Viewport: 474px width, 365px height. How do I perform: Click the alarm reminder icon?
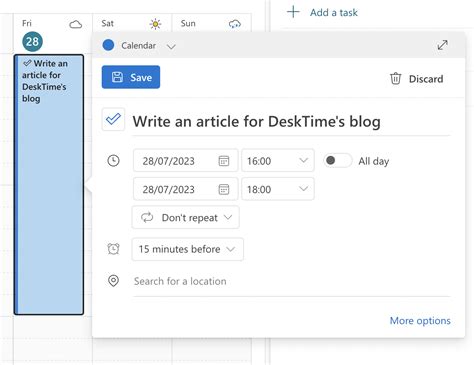tap(113, 249)
